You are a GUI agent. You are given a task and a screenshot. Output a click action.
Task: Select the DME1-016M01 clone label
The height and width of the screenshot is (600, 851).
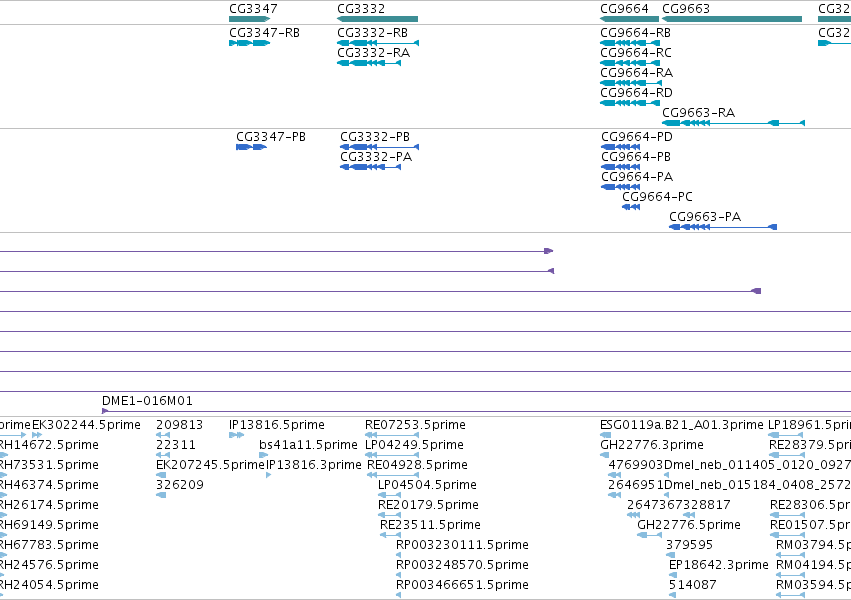coord(147,401)
